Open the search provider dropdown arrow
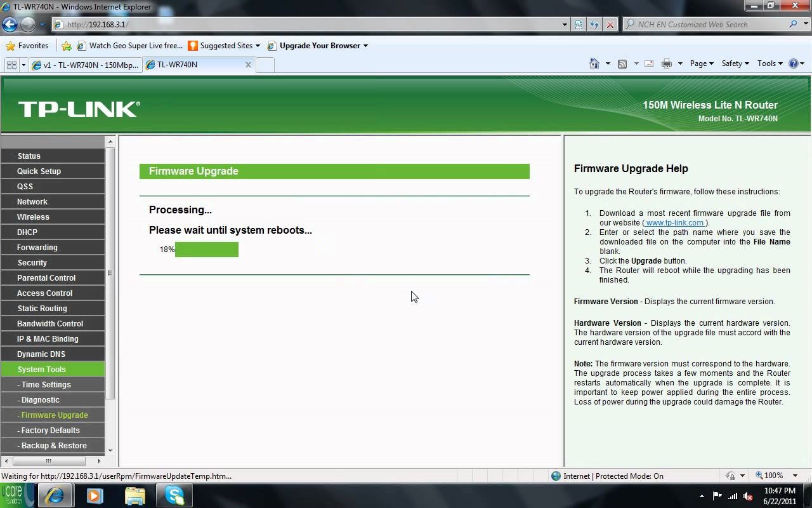Image resolution: width=812 pixels, height=508 pixels. tap(806, 24)
